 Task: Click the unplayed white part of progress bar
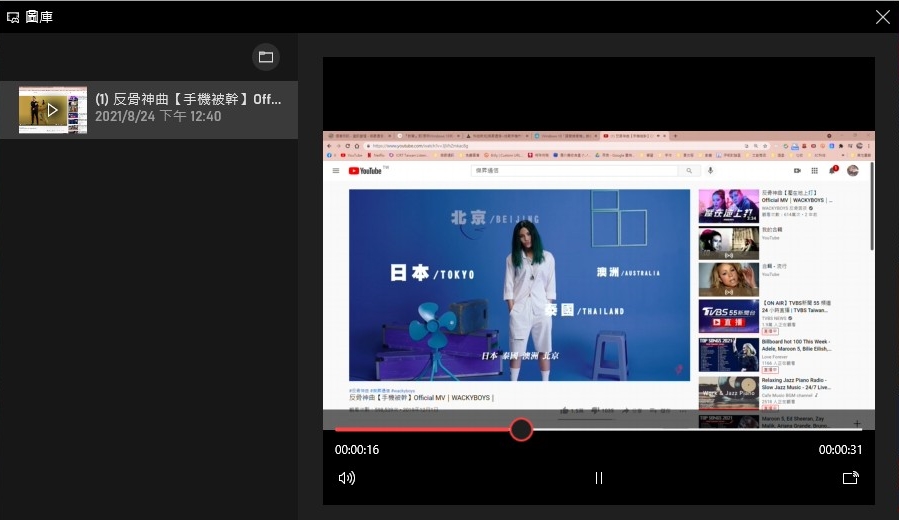point(697,429)
